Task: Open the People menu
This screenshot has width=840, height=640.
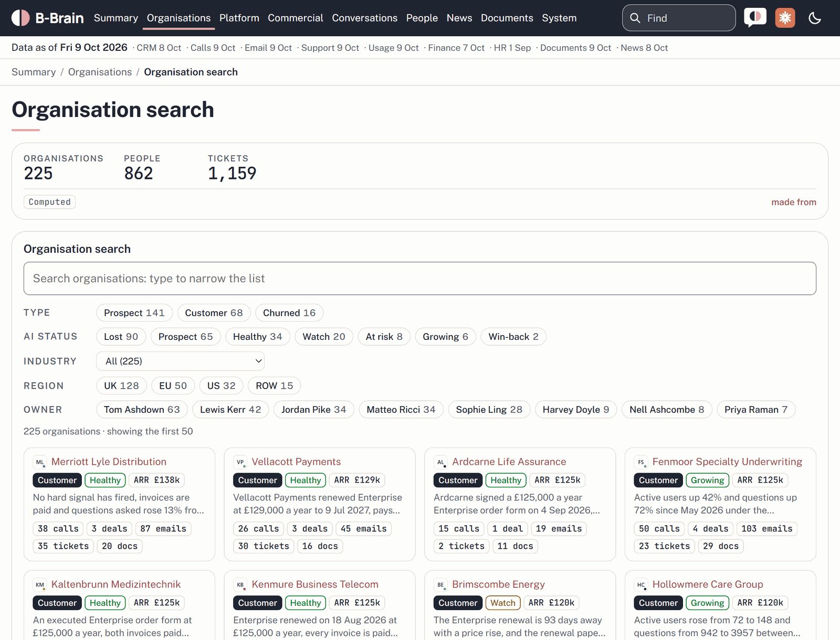Action: (x=422, y=18)
